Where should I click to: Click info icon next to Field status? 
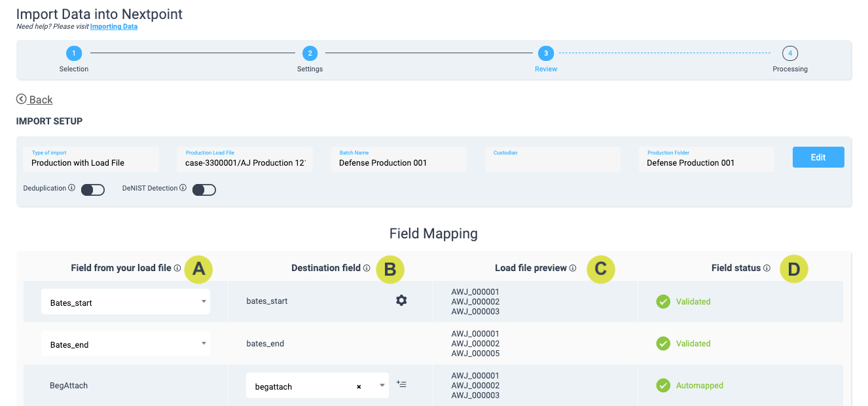tap(767, 268)
